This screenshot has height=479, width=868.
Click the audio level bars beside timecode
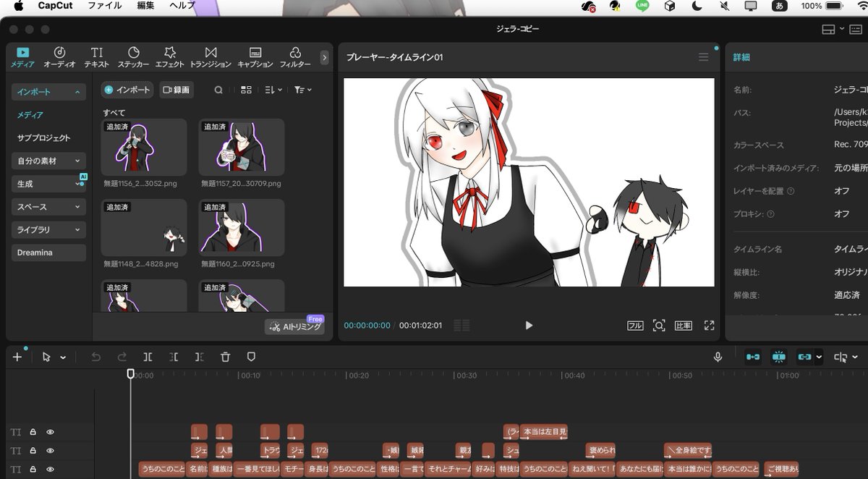tap(461, 326)
